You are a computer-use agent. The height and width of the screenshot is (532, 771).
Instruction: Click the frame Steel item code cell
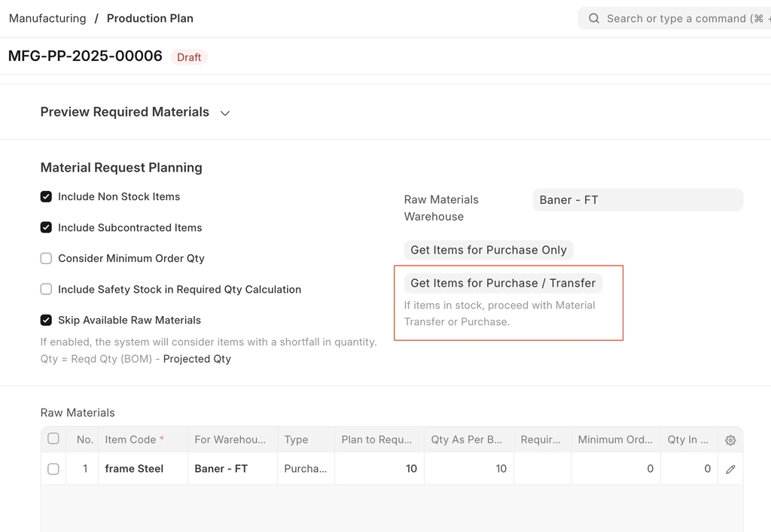coord(142,469)
